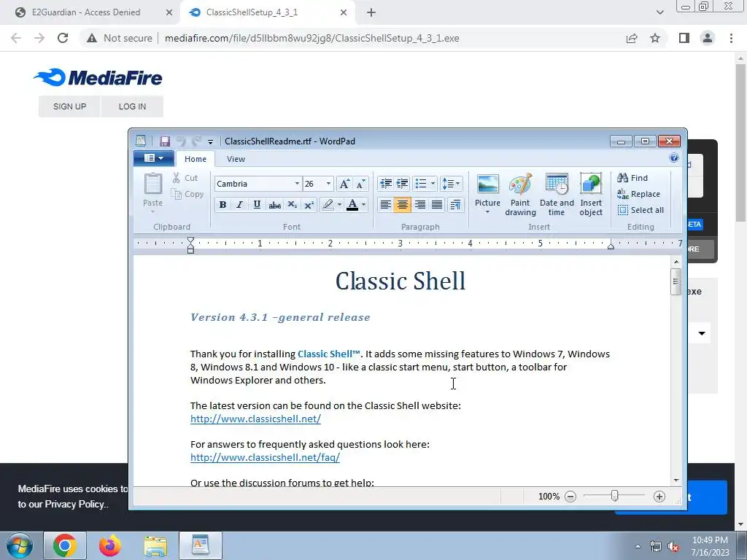Open http://www.classicshell.net/faq/ link
This screenshot has width=747, height=560.
point(265,457)
